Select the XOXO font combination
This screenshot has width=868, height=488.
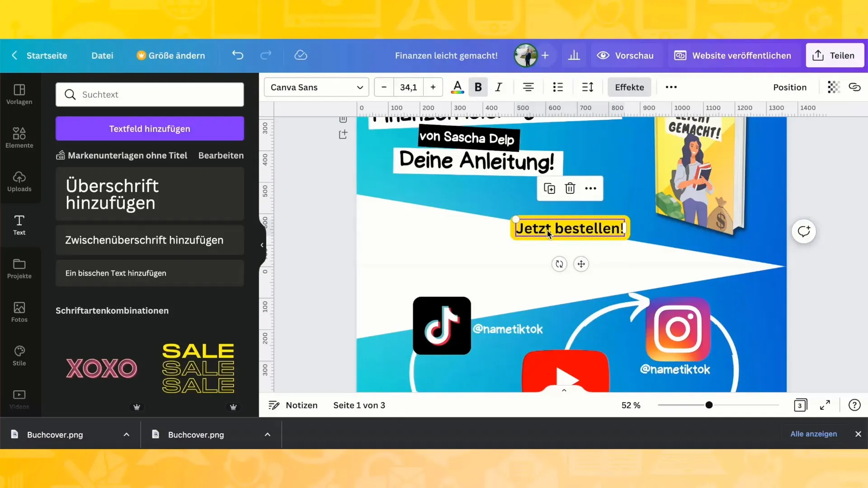coord(102,368)
